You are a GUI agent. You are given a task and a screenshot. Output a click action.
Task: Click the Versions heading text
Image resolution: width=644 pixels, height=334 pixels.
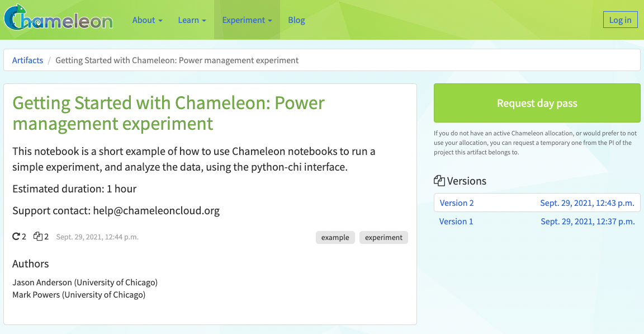pos(467,181)
